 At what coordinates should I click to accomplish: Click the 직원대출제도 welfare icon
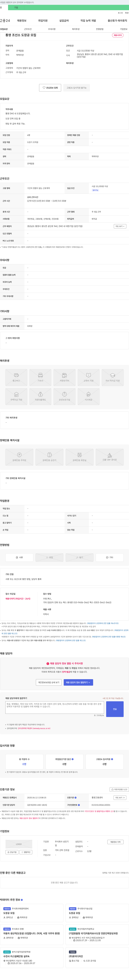(40, 396)
